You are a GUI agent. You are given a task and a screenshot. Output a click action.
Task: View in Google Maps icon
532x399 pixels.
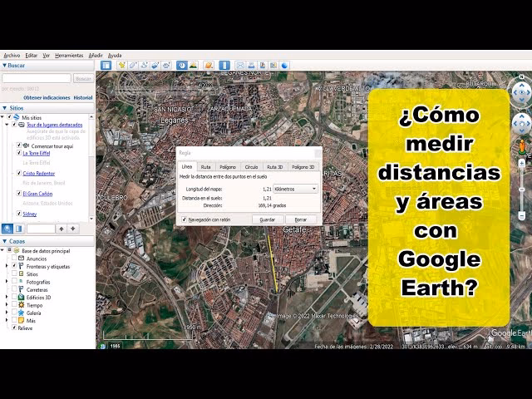click(273, 66)
